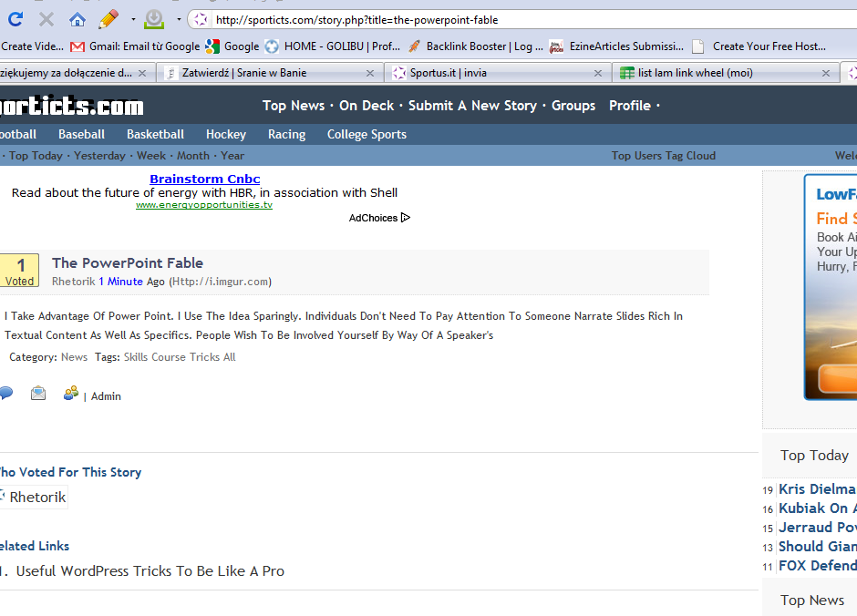This screenshot has width=857, height=616.
Task: Open the Create Vide... bookmark
Action: coord(32,46)
